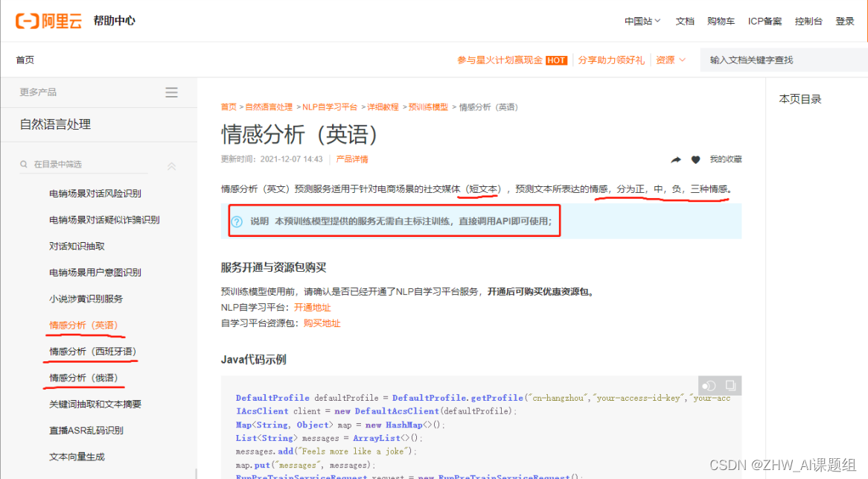Viewport: 868px width, 479px height.
Task: Click 详细教程 breadcrumb link
Action: click(x=383, y=107)
